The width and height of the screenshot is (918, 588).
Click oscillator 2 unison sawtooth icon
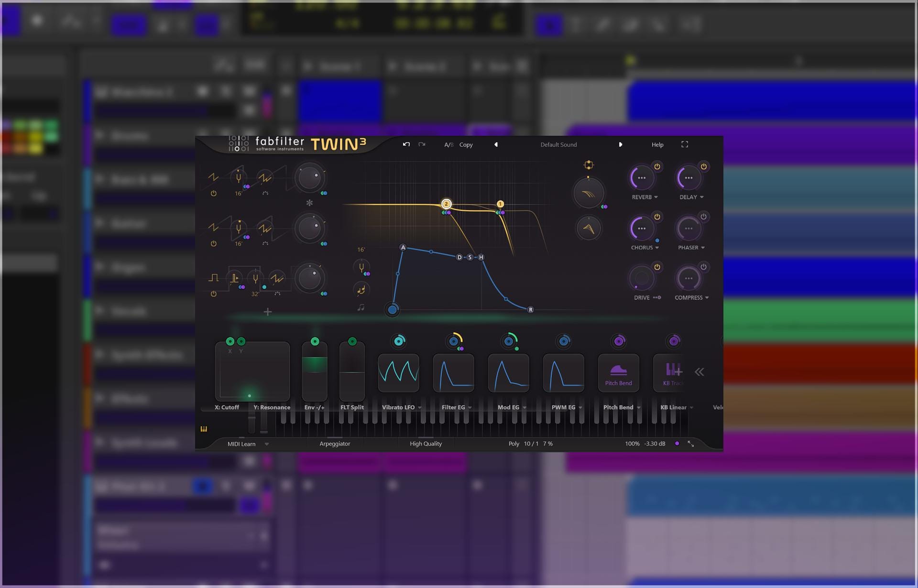coord(265,228)
